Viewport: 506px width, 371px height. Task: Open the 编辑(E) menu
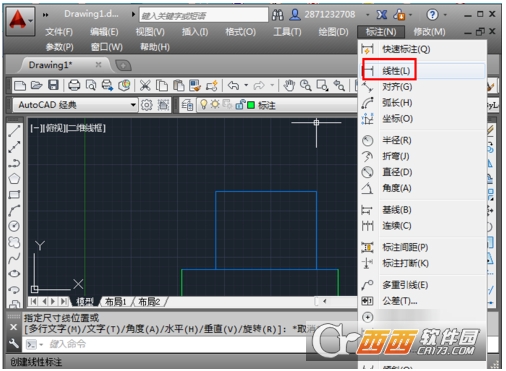click(104, 32)
